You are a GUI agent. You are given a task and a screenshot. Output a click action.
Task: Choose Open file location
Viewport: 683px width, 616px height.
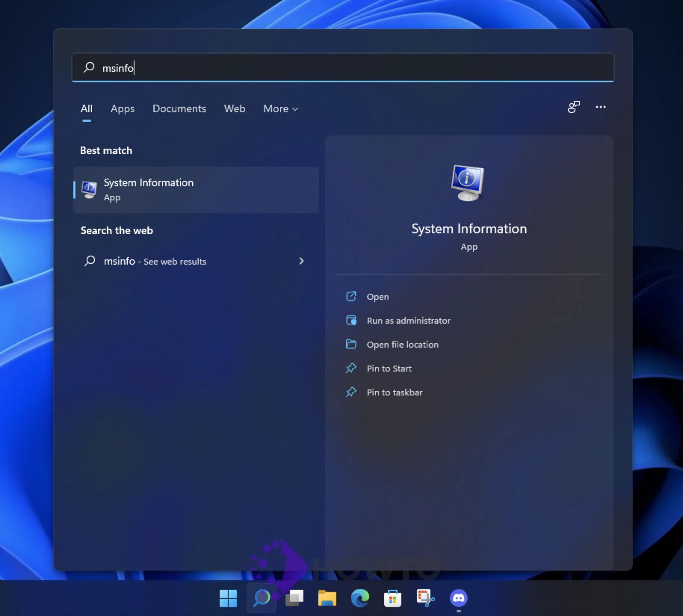pos(402,345)
